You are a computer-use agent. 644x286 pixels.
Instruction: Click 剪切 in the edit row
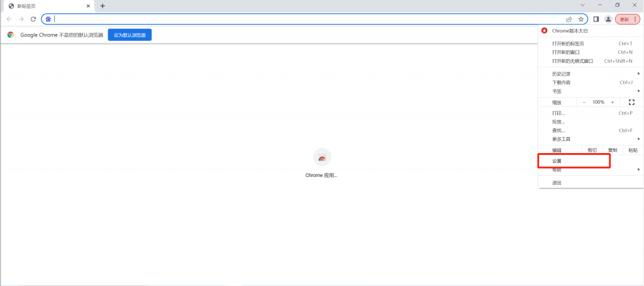coord(592,150)
